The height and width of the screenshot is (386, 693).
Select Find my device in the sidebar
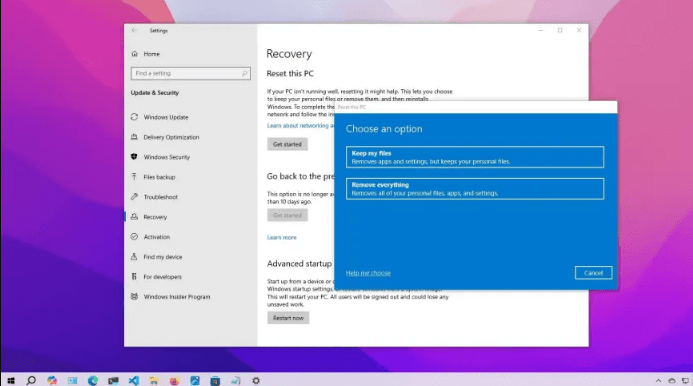click(190, 256)
